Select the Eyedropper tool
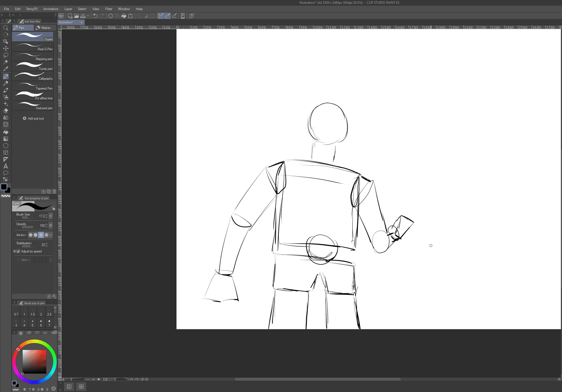Viewport: 562px width, 392px height. coord(6,69)
